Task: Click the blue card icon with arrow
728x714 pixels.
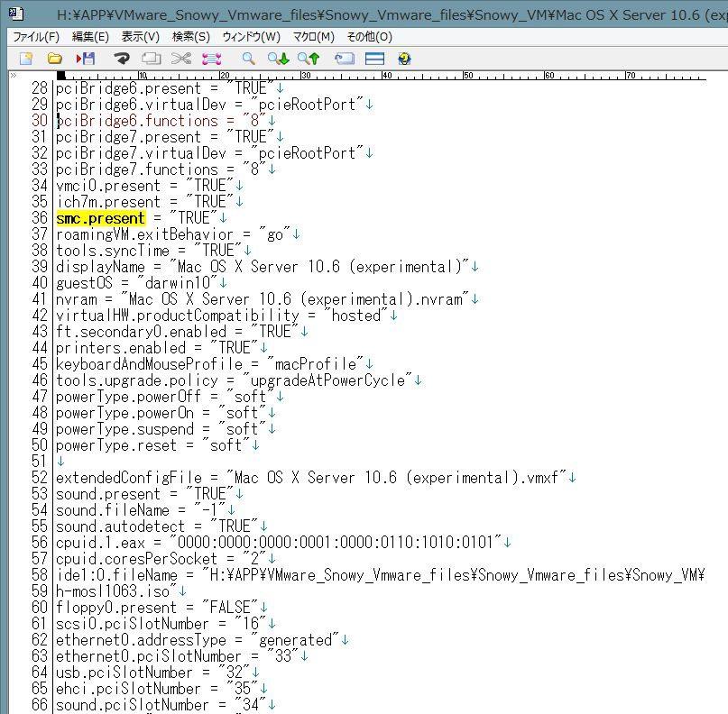Action: click(345, 59)
